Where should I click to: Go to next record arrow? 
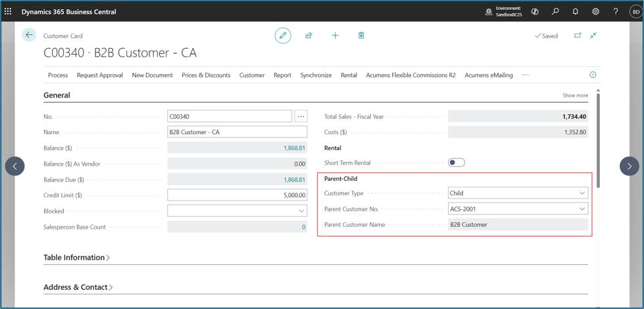pyautogui.click(x=630, y=166)
